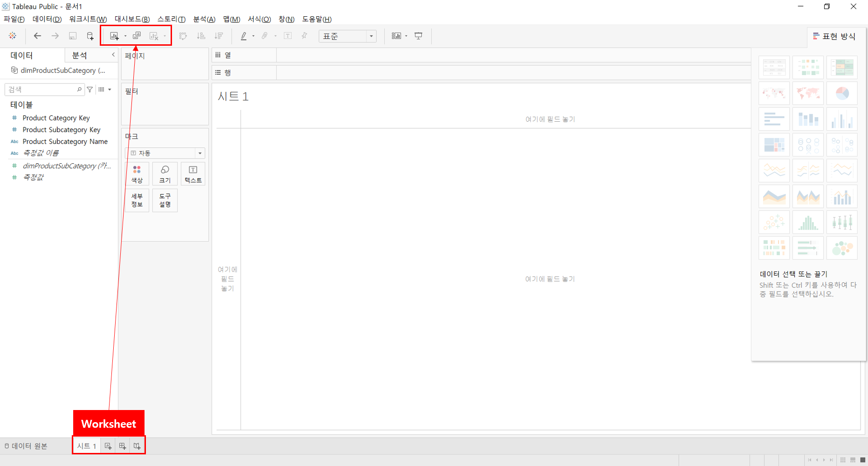
Task: Select the 측정값 field
Action: 33,177
